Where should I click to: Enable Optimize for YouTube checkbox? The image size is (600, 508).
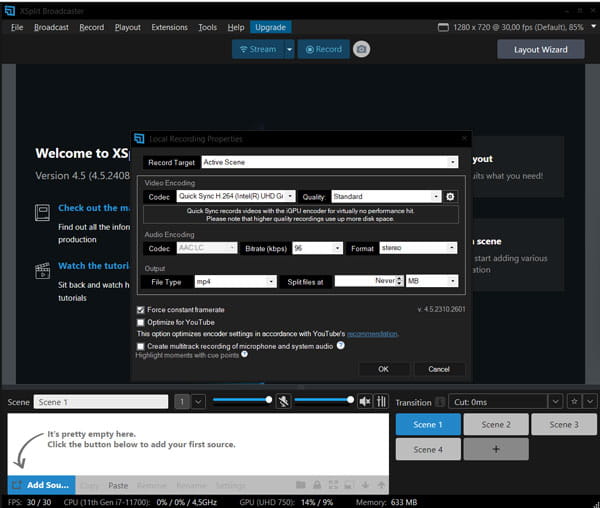coord(141,322)
